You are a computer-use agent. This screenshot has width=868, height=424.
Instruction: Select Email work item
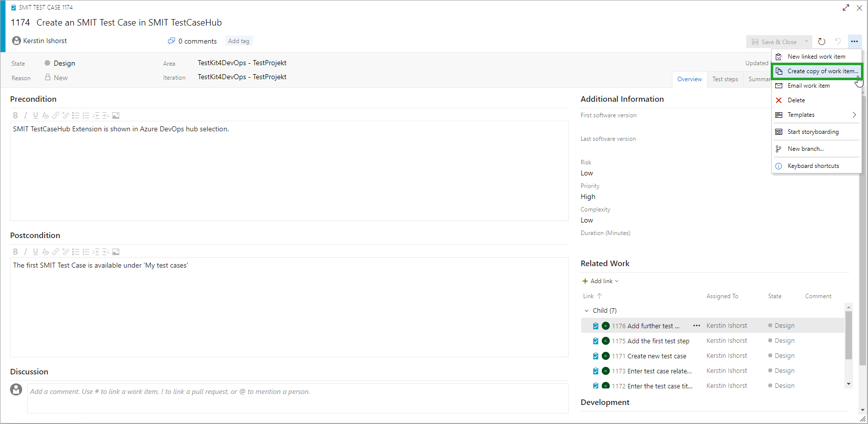click(816, 86)
